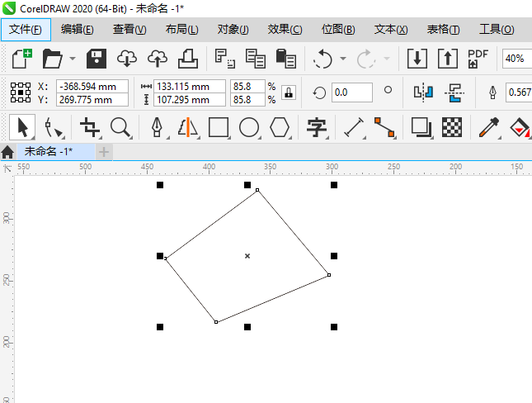This screenshot has height=403, width=532.
Task: Select the Connector tool
Action: coord(384,127)
